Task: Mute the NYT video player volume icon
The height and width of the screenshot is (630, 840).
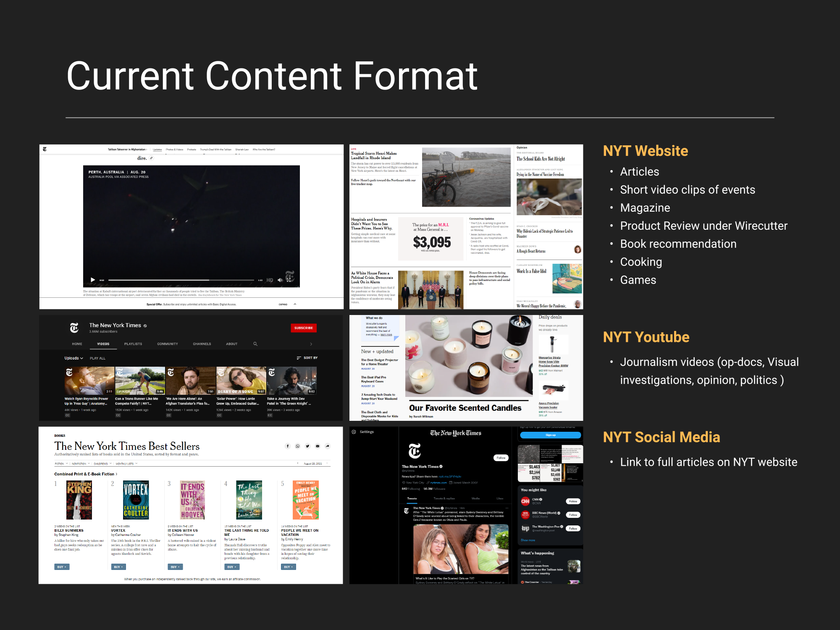Action: pyautogui.click(x=280, y=280)
